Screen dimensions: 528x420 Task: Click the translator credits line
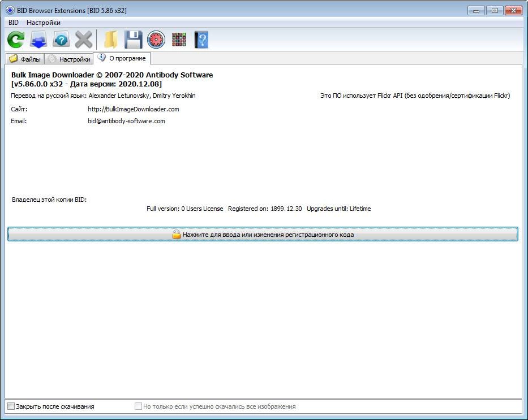[x=103, y=96]
